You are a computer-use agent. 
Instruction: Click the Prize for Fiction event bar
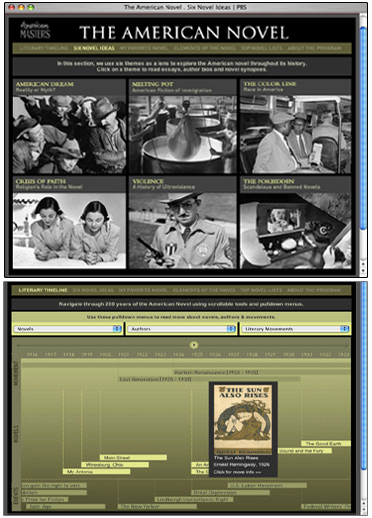(x=45, y=499)
